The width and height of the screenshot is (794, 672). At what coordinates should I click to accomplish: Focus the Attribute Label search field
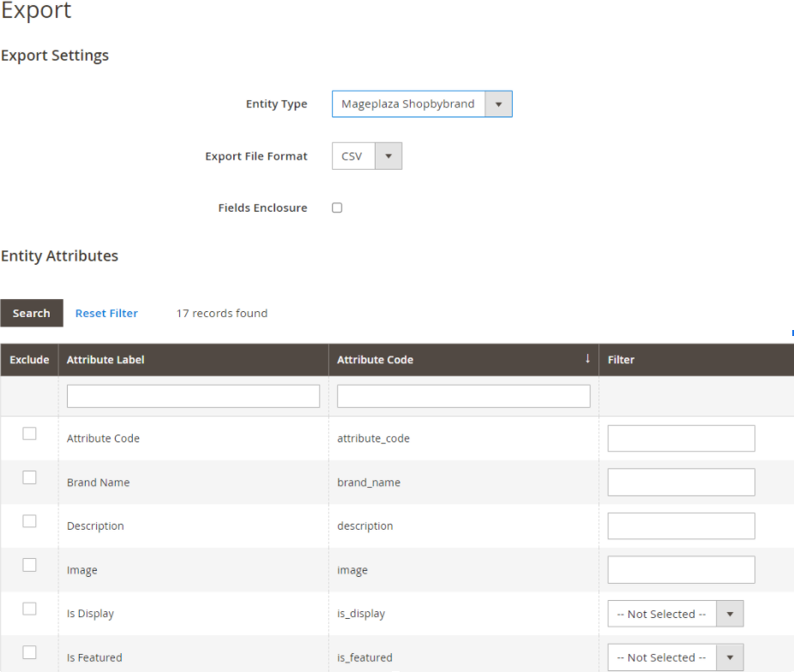(x=193, y=396)
